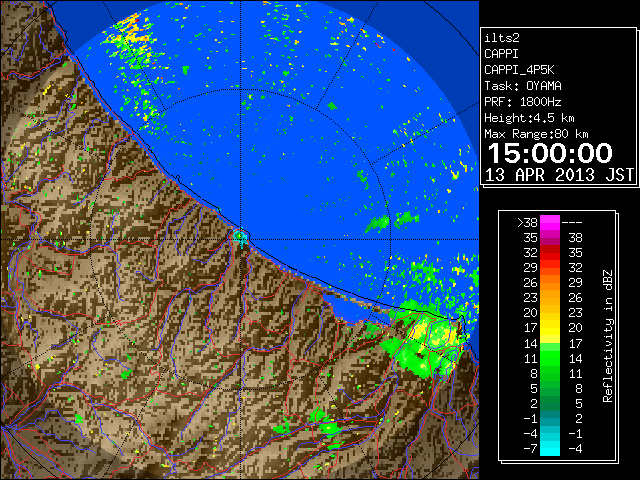Image resolution: width=640 pixels, height=480 pixels.
Task: Select the "Max Range:80 km" text
Action: click(x=536, y=134)
